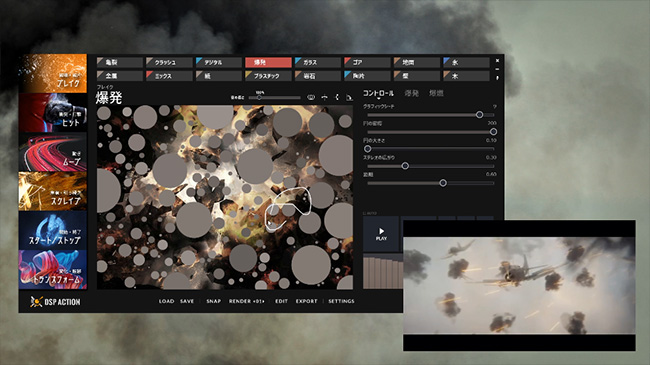Close the DSP Action window

pos(497,61)
